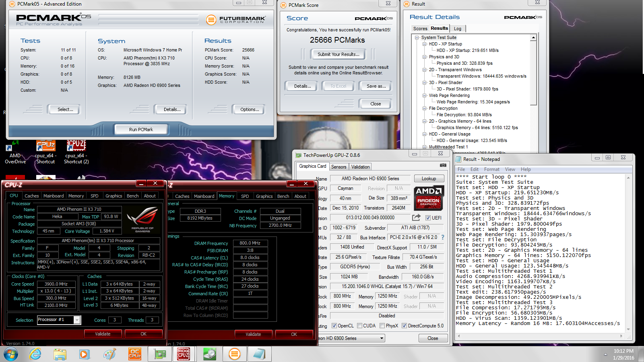This screenshot has width=644, height=362.
Task: Click the GPU-Z BIOS version field
Action: [370, 218]
